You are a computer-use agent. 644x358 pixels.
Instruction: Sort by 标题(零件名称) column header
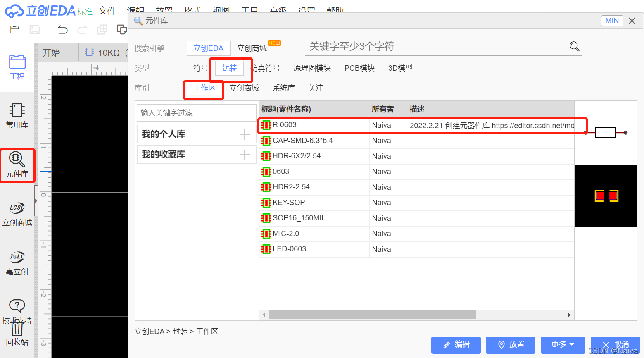(x=314, y=109)
